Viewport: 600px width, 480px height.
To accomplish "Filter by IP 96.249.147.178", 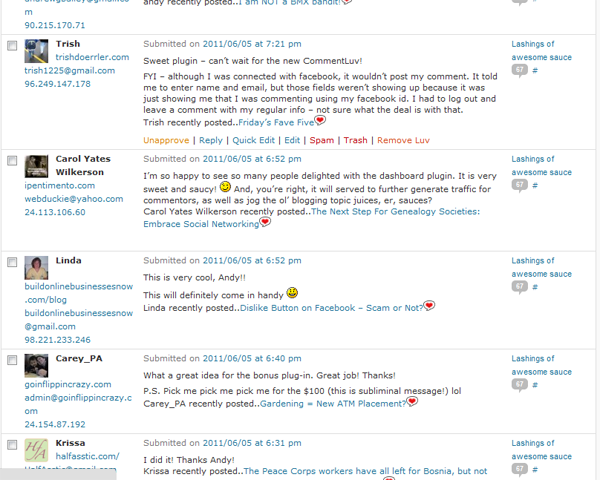I will point(57,84).
